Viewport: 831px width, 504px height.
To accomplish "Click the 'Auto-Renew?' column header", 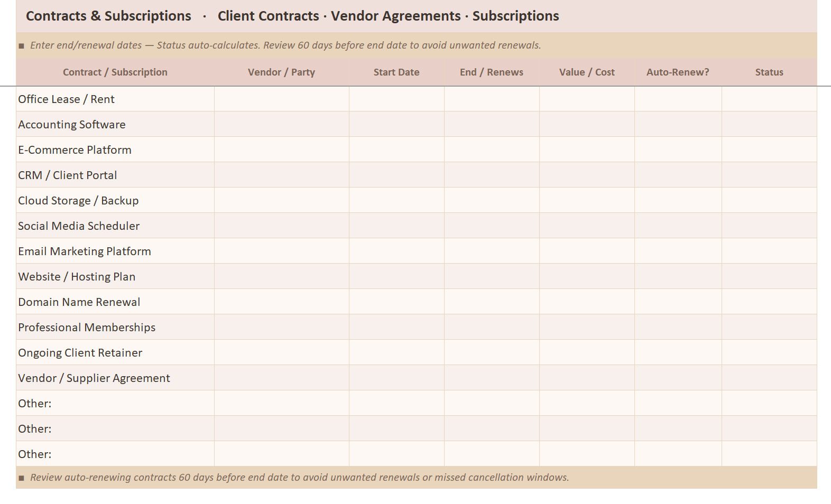I will click(x=678, y=72).
